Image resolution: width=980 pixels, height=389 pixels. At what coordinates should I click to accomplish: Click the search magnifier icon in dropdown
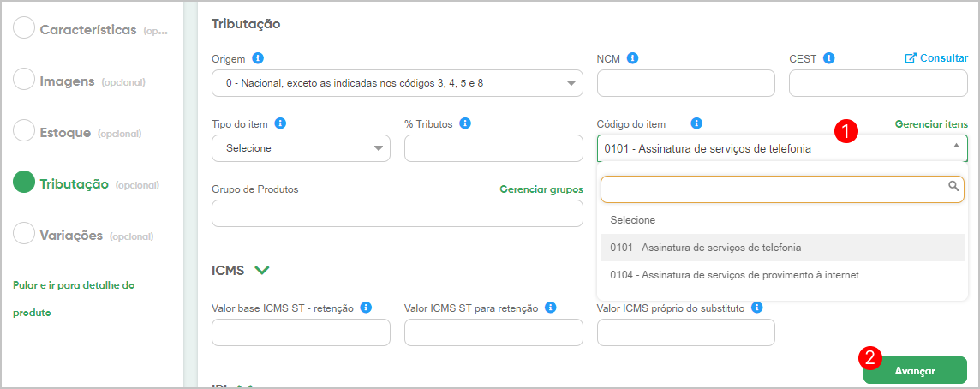coord(953,186)
